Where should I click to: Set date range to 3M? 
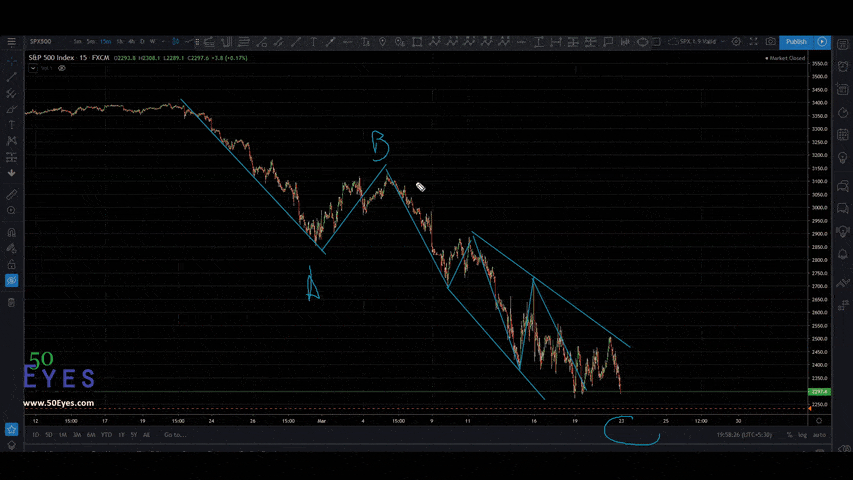[x=77, y=435]
